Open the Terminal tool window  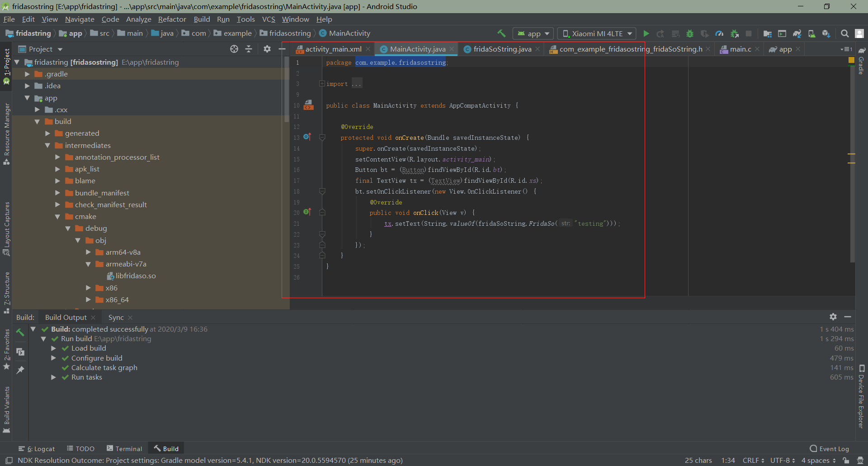point(124,448)
